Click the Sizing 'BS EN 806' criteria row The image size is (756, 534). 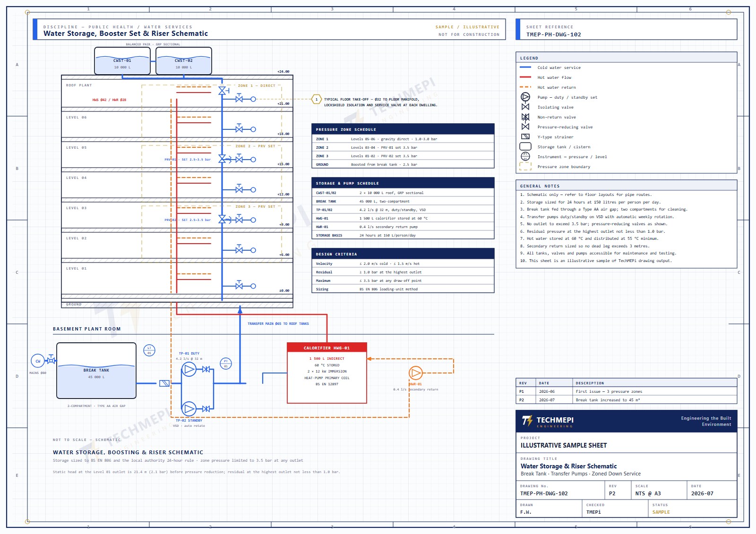[x=403, y=289]
